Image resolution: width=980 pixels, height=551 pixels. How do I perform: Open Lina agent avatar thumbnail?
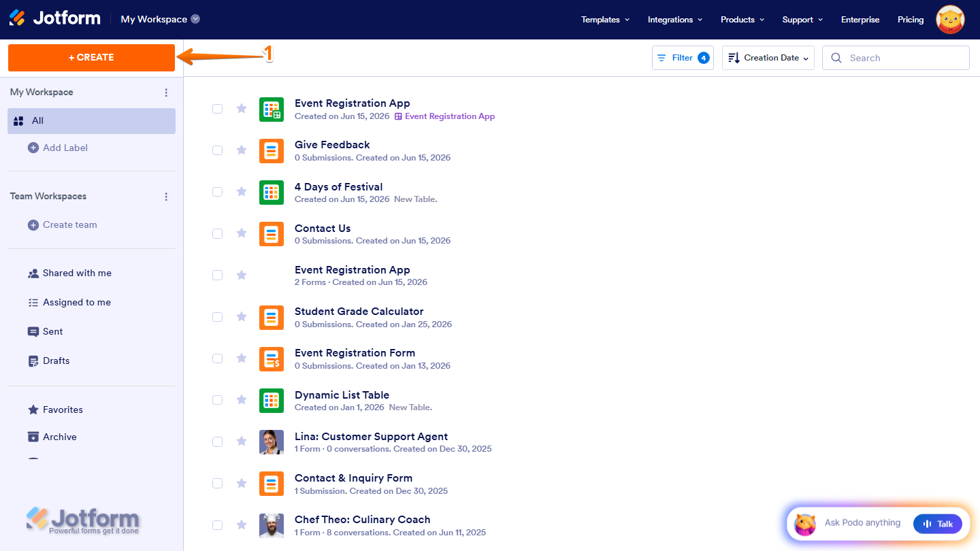(x=272, y=442)
